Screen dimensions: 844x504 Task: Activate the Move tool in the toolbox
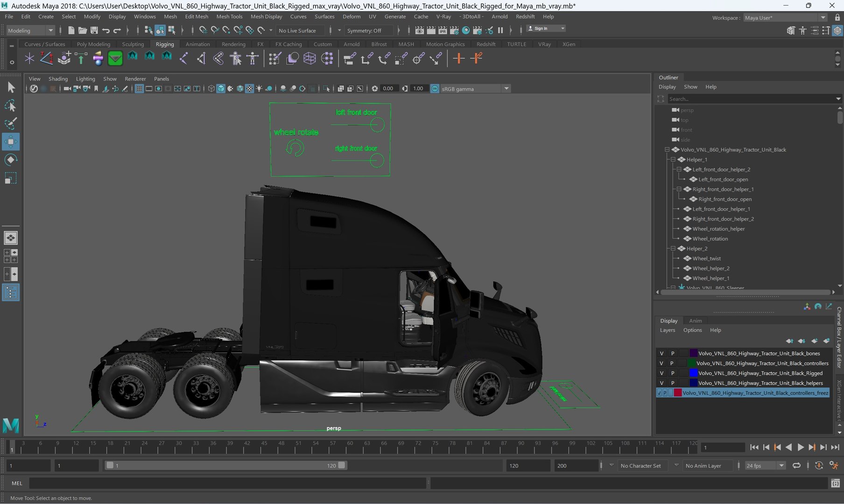(11, 141)
